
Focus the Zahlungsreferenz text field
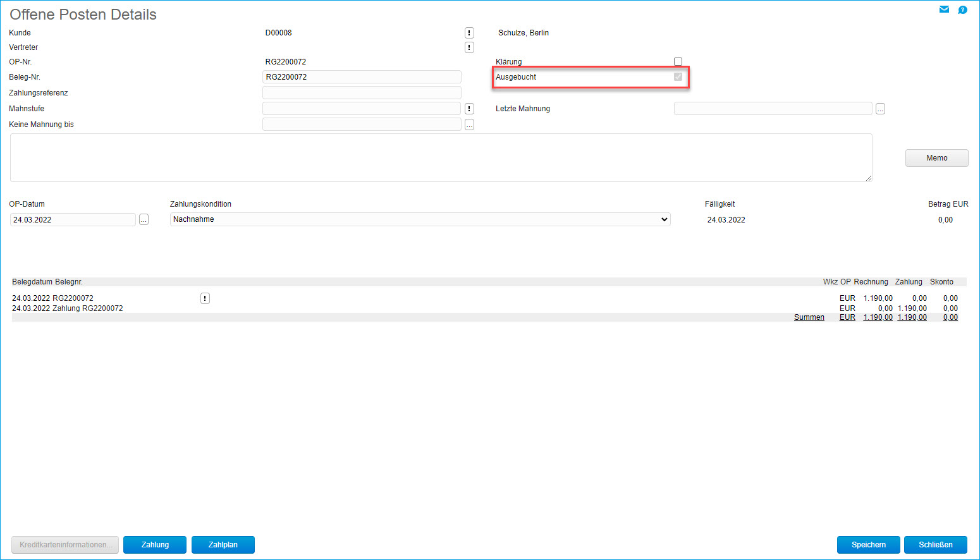coord(362,93)
